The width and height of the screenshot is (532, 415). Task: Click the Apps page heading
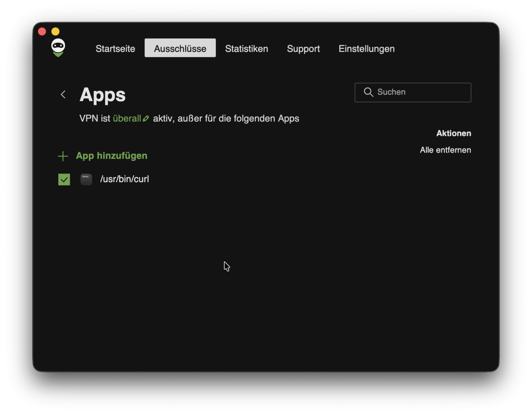pos(103,95)
